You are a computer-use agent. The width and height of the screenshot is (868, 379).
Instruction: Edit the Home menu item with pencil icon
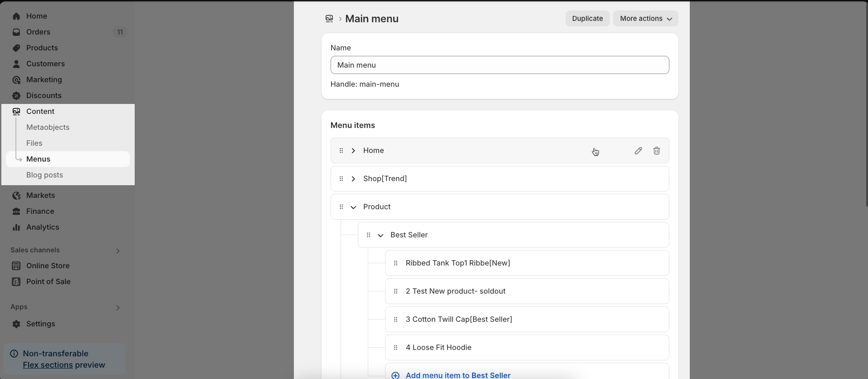[638, 151]
